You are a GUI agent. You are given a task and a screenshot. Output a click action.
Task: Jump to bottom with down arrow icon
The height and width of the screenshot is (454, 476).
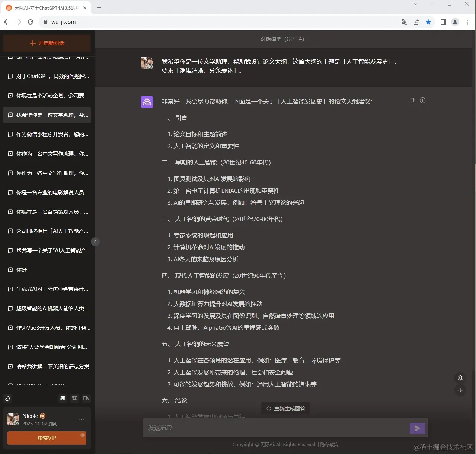pos(460,390)
